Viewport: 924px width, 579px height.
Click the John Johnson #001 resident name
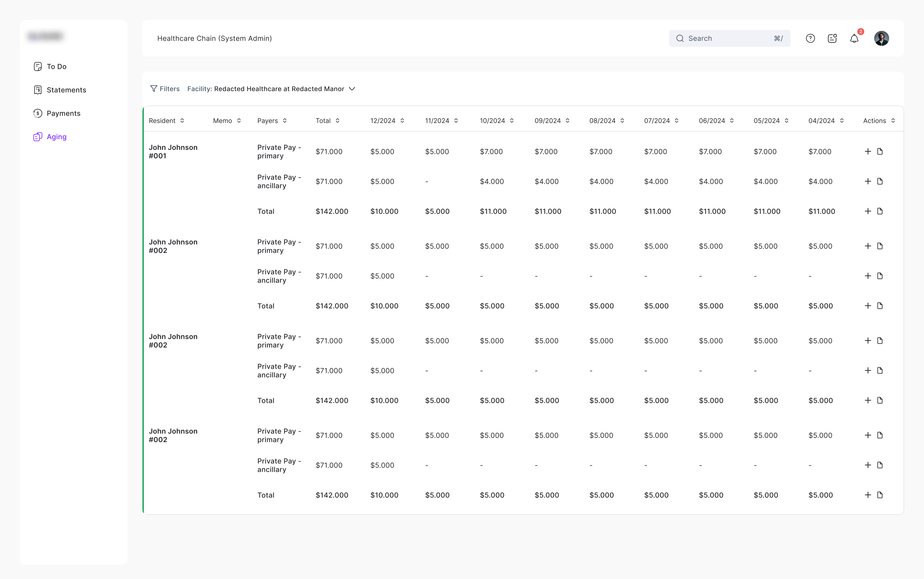(173, 152)
